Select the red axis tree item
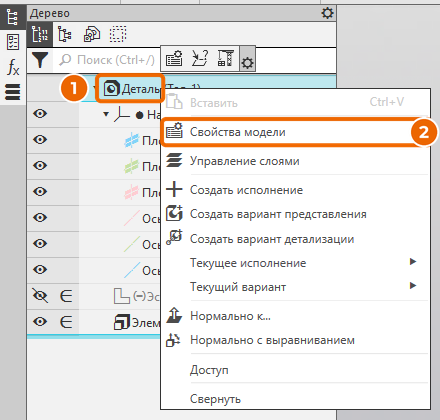This screenshot has height=420, width=440. point(142,218)
